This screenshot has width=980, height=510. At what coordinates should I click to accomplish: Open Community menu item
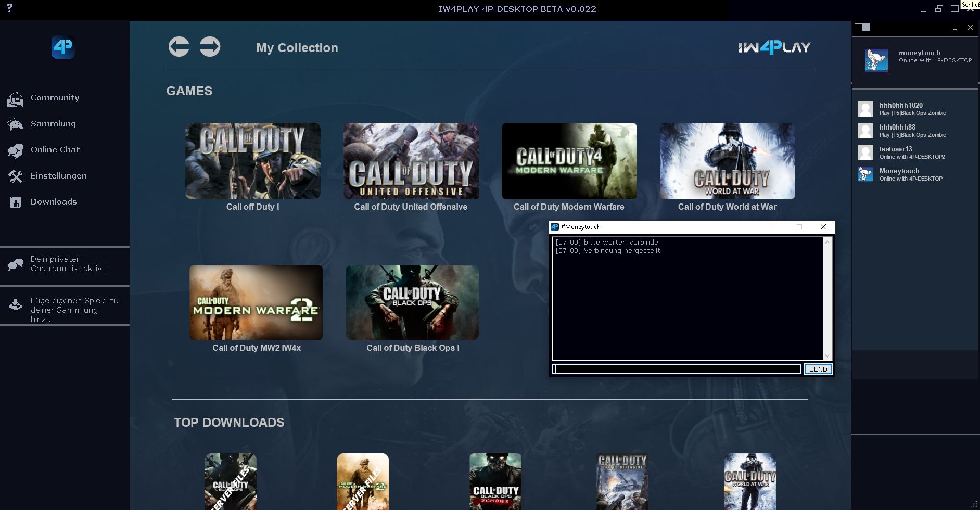point(55,98)
